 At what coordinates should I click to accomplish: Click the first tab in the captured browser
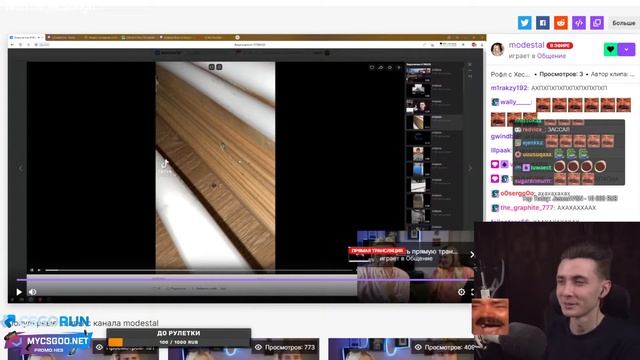point(27,37)
